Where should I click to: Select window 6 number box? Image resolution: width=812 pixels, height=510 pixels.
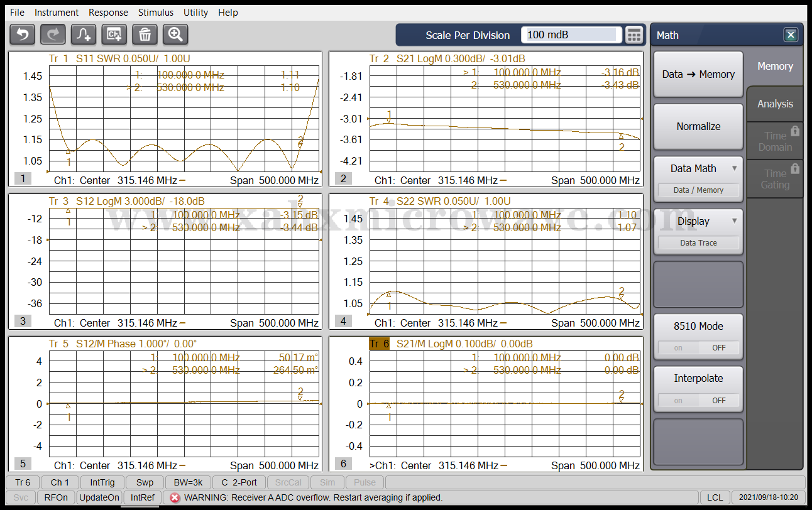[343, 464]
